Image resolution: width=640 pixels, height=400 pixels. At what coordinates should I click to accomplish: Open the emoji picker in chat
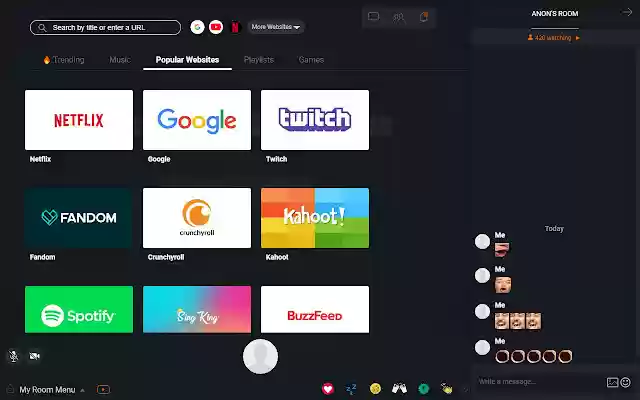tap(625, 382)
